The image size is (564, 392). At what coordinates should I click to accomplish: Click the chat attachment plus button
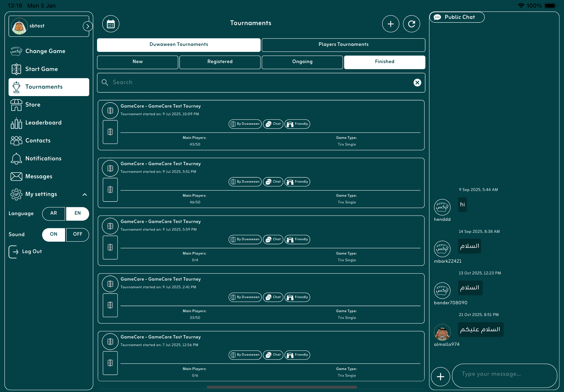click(x=440, y=376)
